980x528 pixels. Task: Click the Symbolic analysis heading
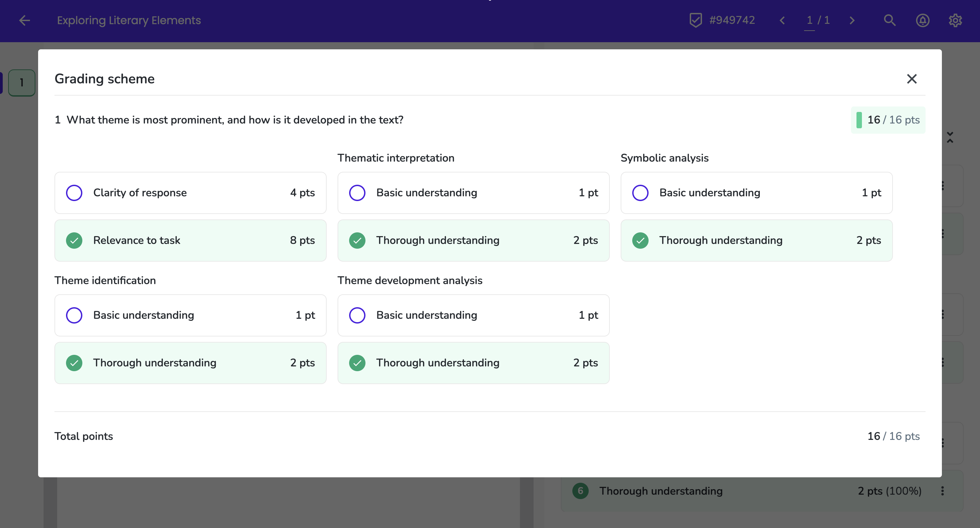665,158
